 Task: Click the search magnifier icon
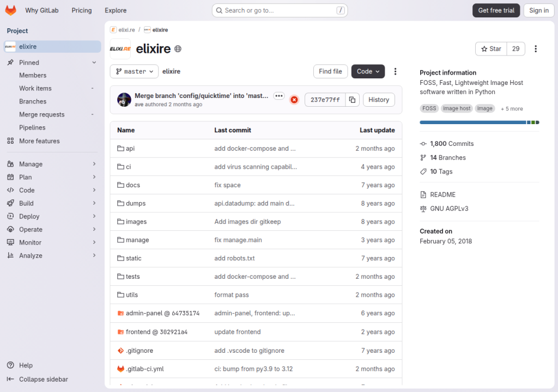[219, 10]
